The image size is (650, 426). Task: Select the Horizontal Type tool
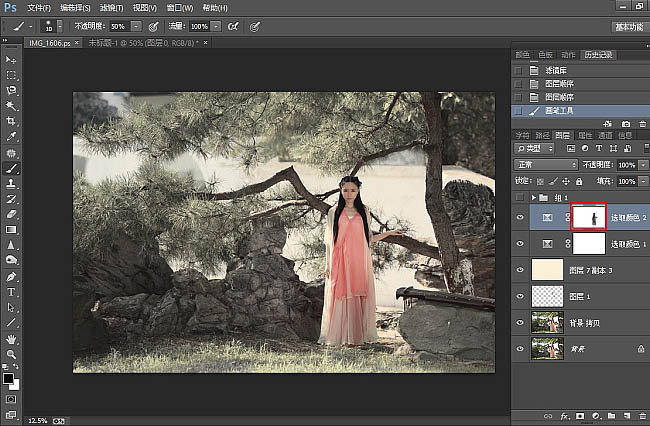tap(12, 292)
